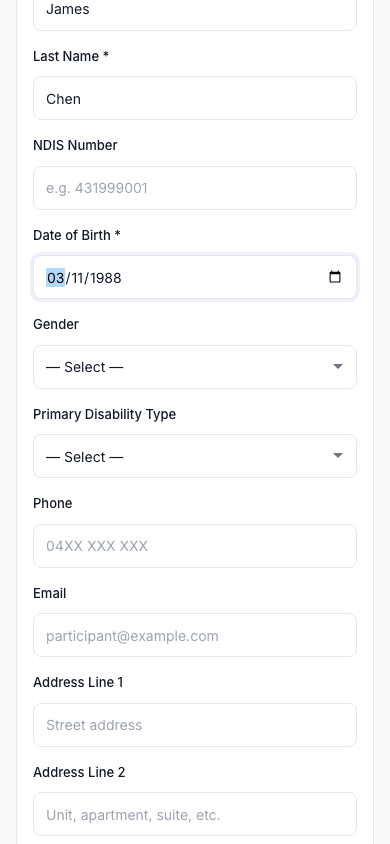Click the Last Name label text
Image resolution: width=390 pixels, height=844 pixels.
pyautogui.click(x=71, y=57)
